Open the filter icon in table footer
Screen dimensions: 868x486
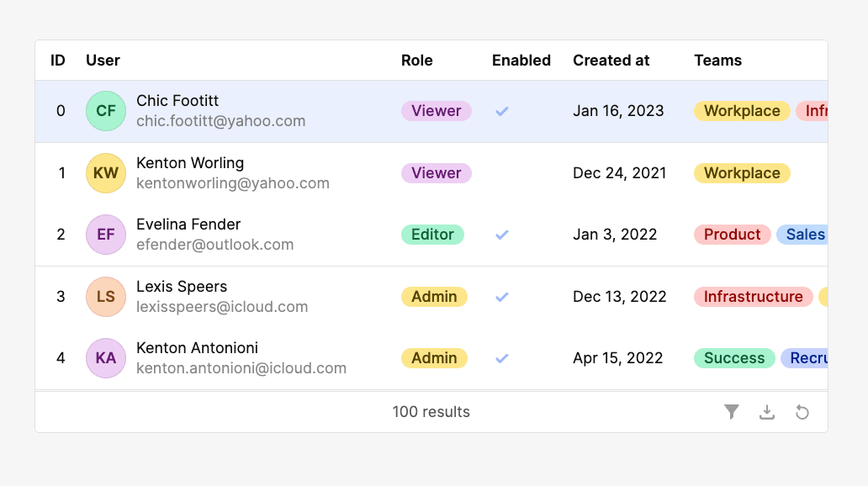tap(732, 412)
